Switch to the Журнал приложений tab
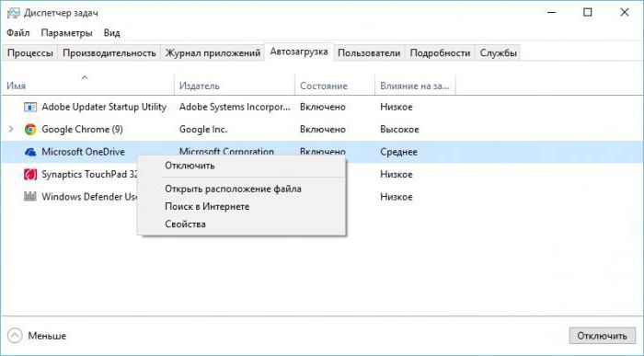The image size is (644, 356). (213, 53)
